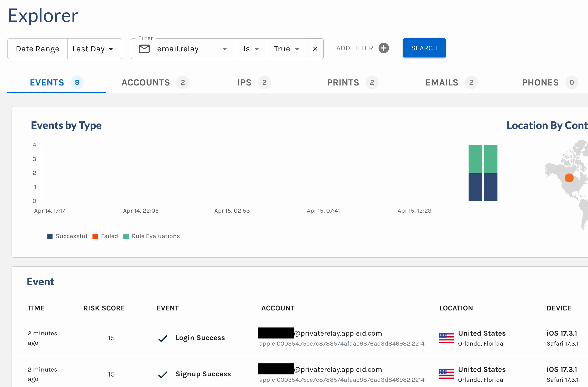Image resolution: width=588 pixels, height=387 pixels.
Task: Click the apple| account ID under Login Success
Action: coord(342,344)
